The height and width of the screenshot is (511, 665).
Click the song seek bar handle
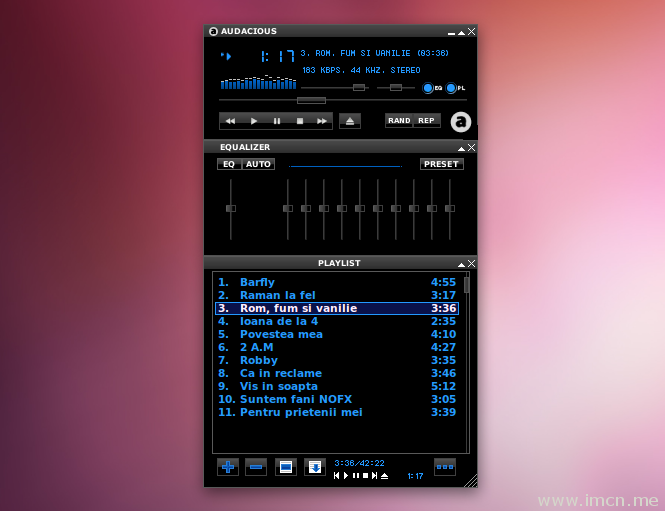(311, 101)
